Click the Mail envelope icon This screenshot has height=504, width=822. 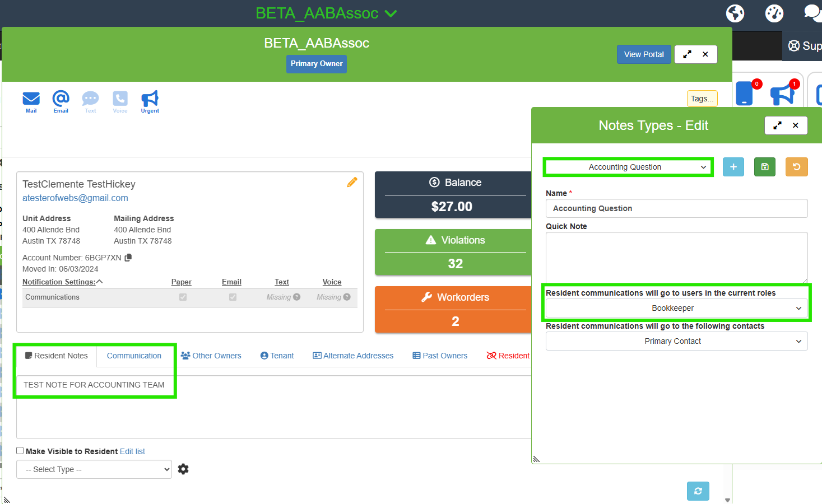click(31, 100)
